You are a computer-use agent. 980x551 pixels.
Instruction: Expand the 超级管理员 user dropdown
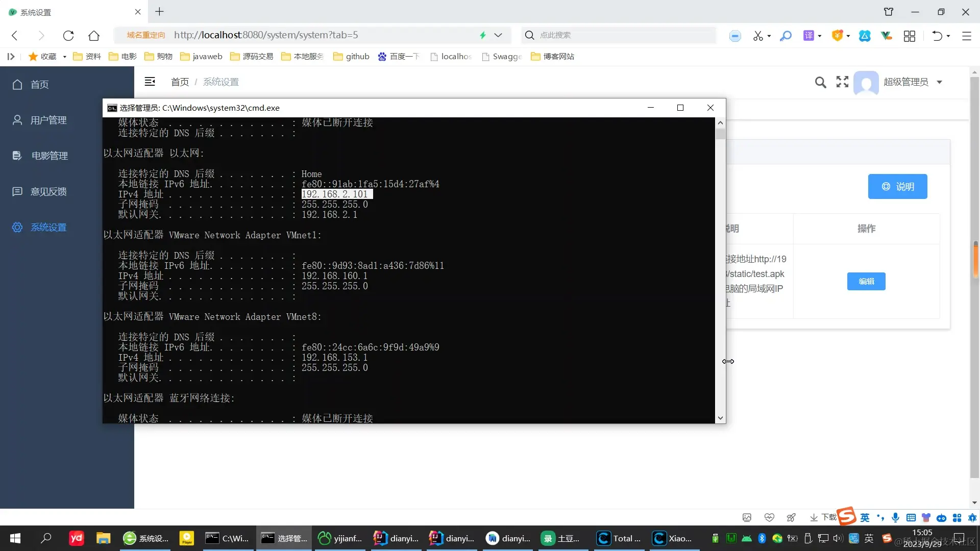pos(939,82)
